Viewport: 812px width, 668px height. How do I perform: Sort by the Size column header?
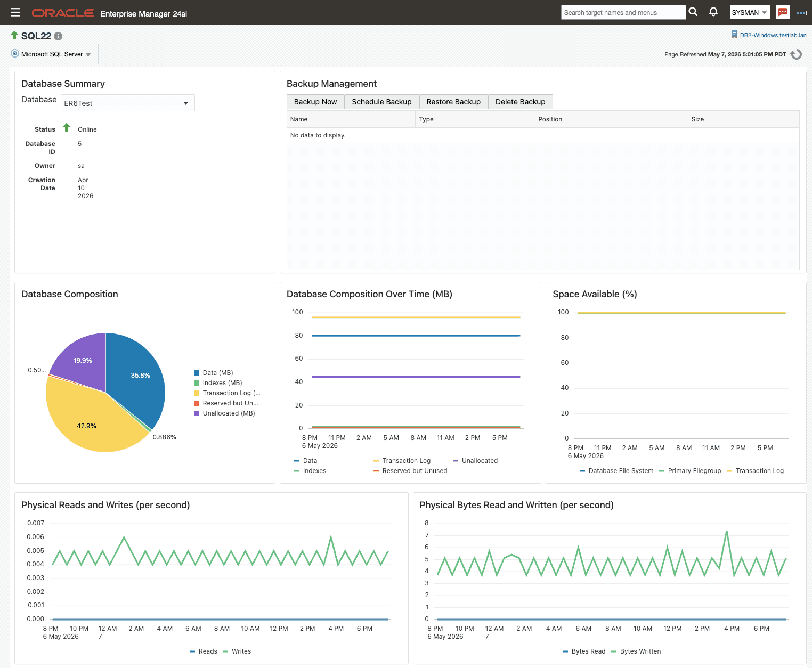743,119
